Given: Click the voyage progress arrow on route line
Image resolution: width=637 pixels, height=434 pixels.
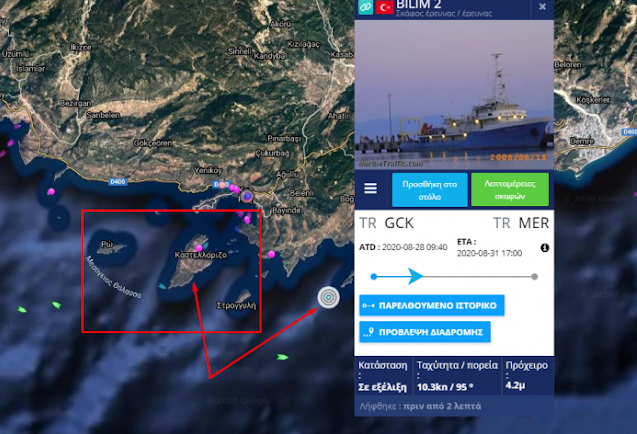Looking at the screenshot, I should coord(416,276).
